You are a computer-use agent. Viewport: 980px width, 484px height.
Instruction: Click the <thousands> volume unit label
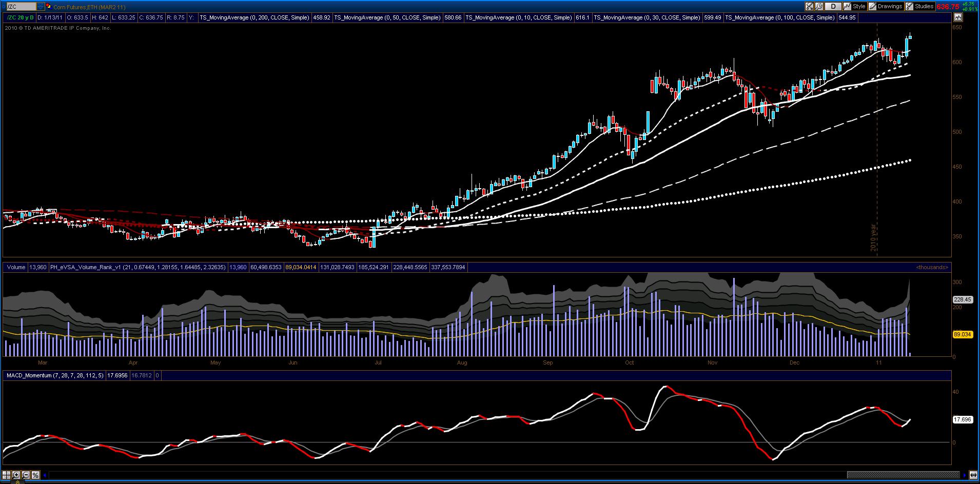(x=932, y=267)
